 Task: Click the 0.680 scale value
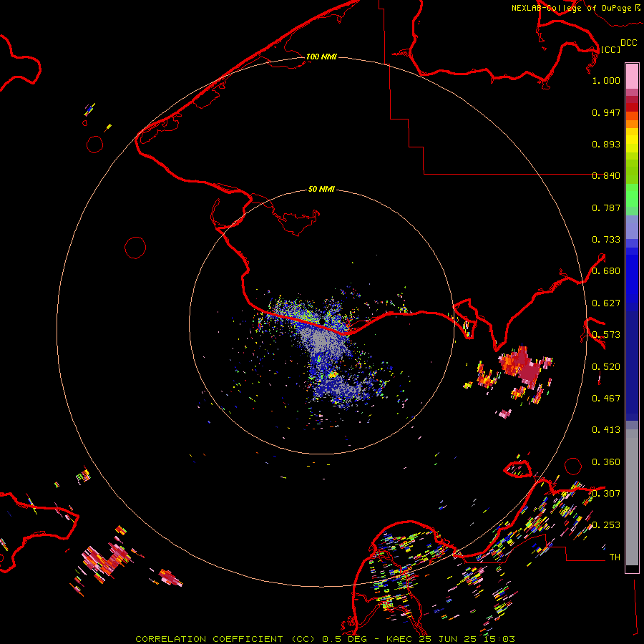[x=606, y=271]
